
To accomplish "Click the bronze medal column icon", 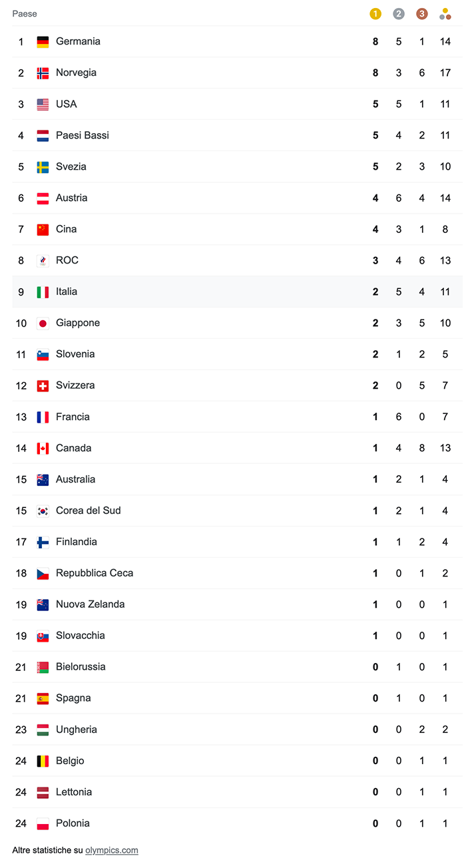I will pos(421,14).
